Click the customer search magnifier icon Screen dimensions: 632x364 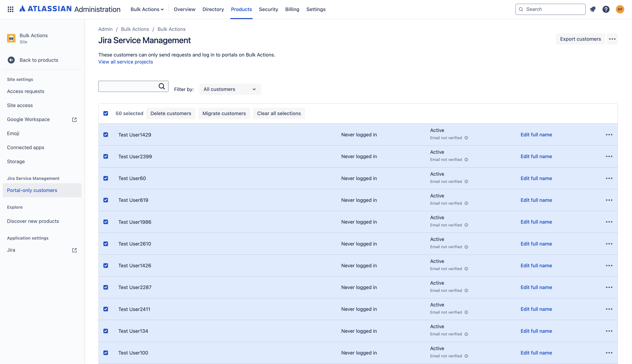[x=162, y=86]
